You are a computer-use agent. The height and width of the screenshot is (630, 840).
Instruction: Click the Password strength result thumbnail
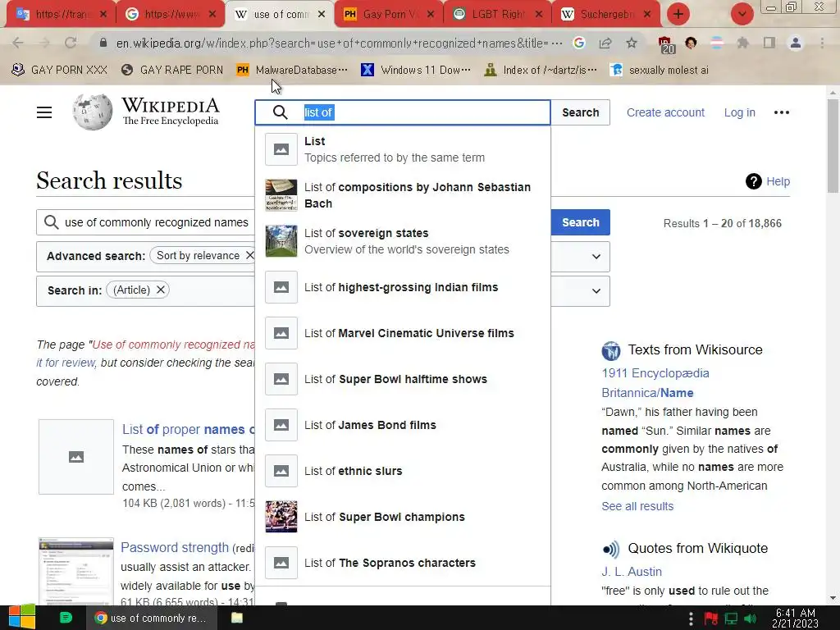click(x=76, y=571)
